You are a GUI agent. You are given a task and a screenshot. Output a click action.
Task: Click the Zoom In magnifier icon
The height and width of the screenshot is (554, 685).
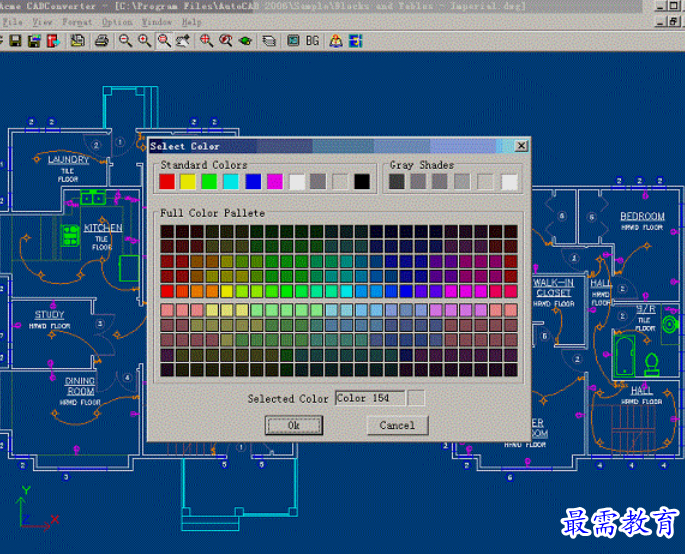(145, 41)
